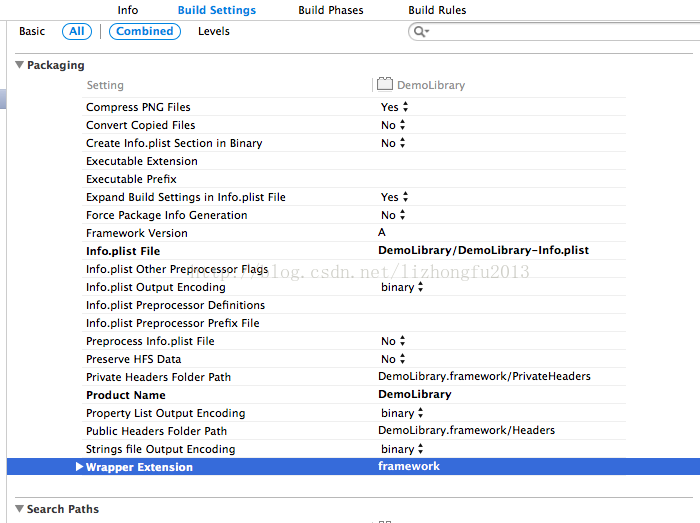The width and height of the screenshot is (700, 523).
Task: Select Public Headers Folder Path setting
Action: click(x=156, y=431)
